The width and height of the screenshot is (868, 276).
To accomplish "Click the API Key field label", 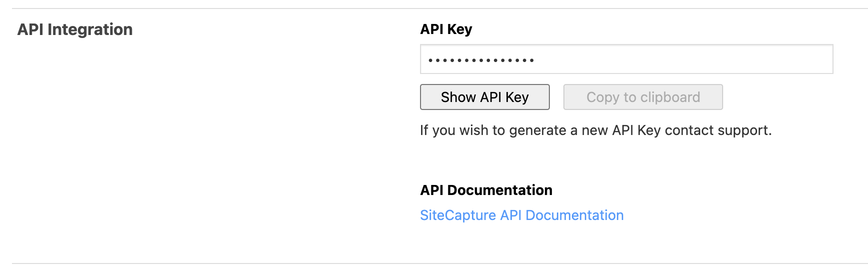I will coord(446,29).
